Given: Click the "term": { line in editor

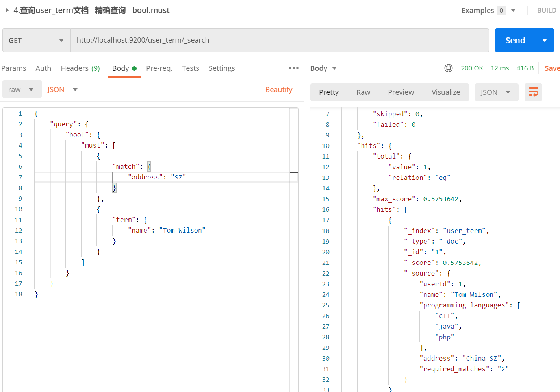Looking at the screenshot, I should tap(130, 220).
